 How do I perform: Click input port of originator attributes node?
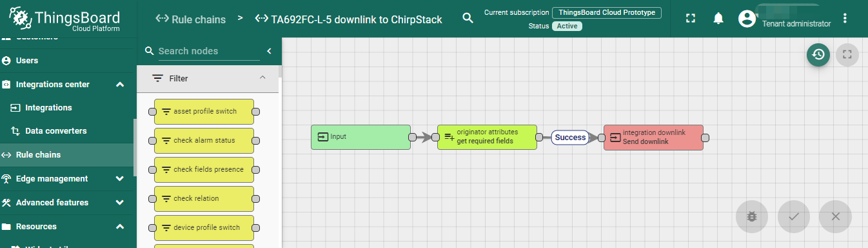[x=435, y=137]
